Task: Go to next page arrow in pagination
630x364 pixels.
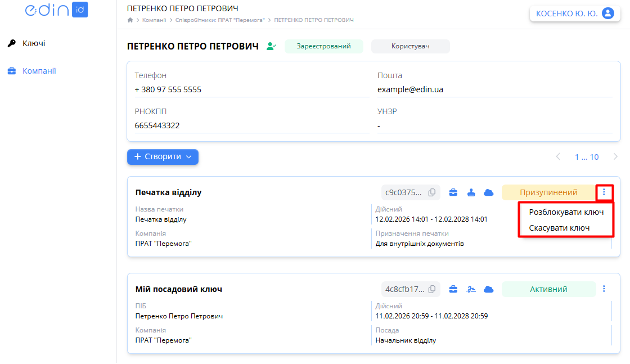Action: tap(615, 157)
